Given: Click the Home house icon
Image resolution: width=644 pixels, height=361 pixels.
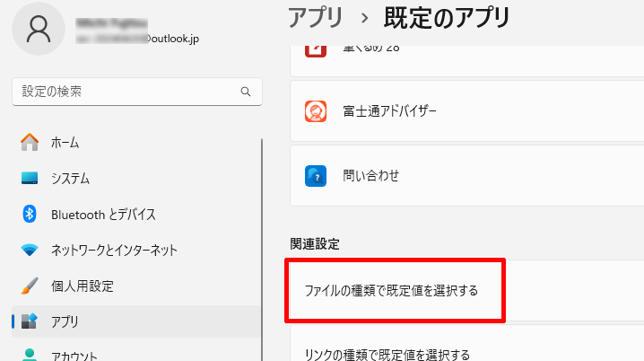Looking at the screenshot, I should (x=30, y=142).
